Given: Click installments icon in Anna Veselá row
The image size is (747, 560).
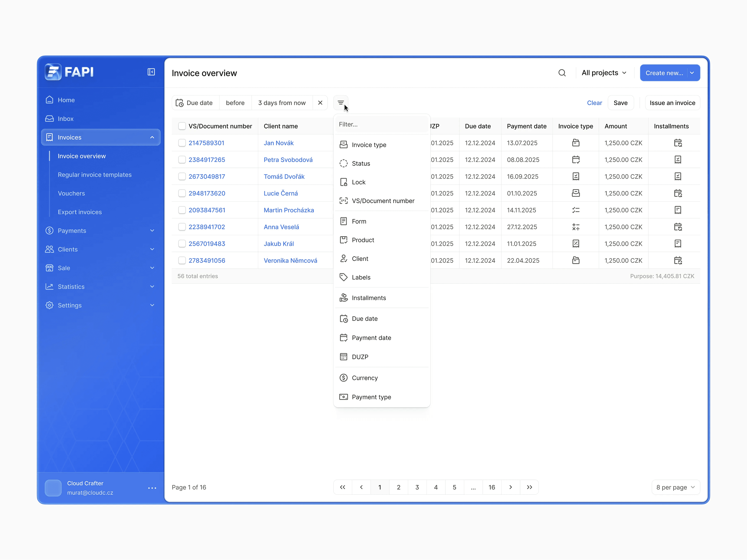Looking at the screenshot, I should [678, 227].
